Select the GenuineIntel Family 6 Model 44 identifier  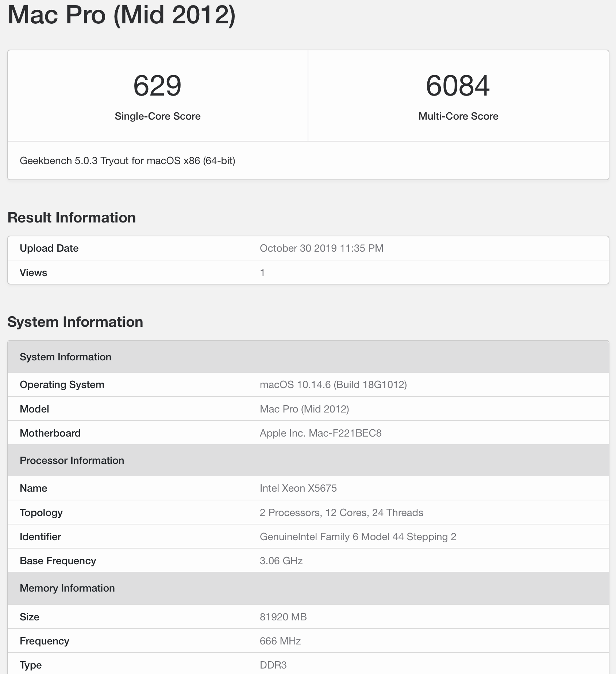[358, 537]
